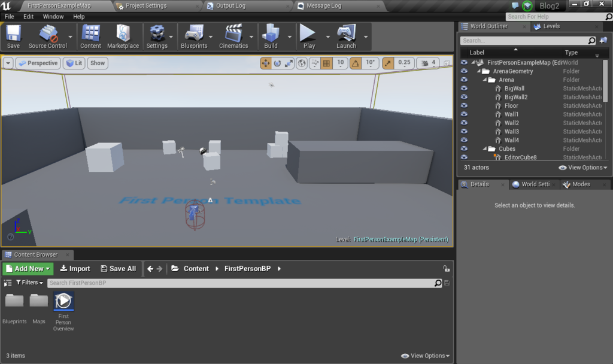Click Add New in Content Browser
This screenshot has height=364, width=613.
point(28,269)
